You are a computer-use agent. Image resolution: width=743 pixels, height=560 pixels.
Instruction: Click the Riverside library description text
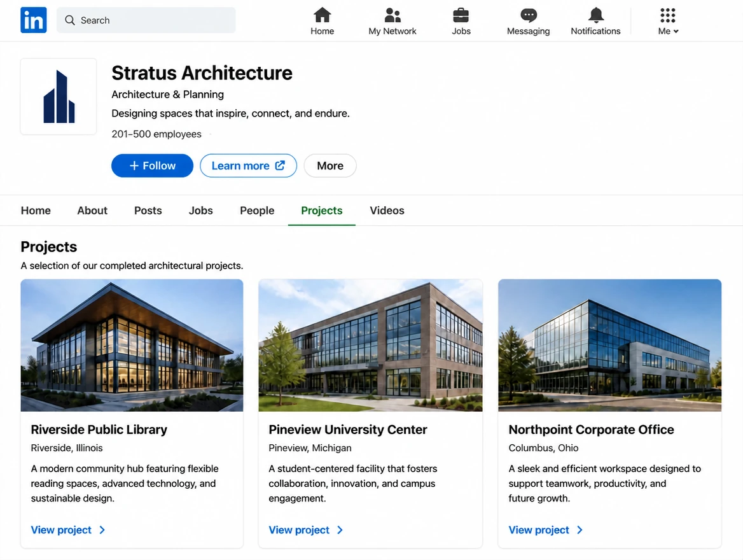tap(125, 484)
